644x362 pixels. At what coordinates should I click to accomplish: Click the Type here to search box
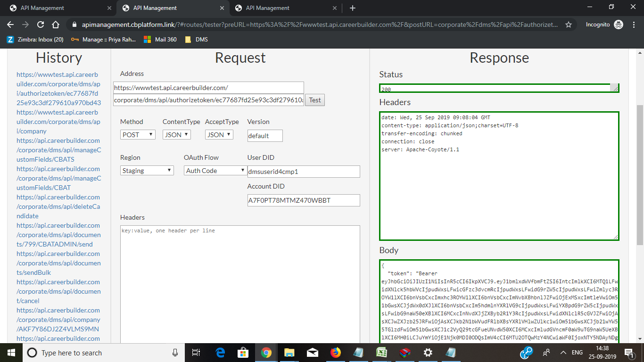[x=105, y=353]
